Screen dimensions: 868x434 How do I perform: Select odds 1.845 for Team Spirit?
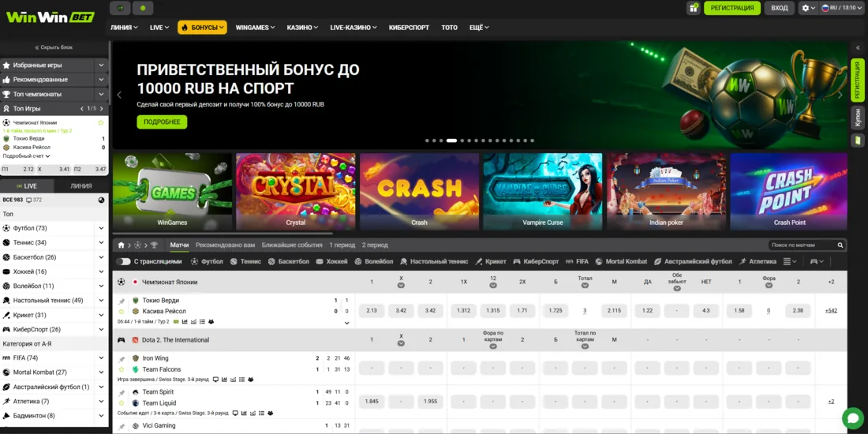tap(372, 402)
